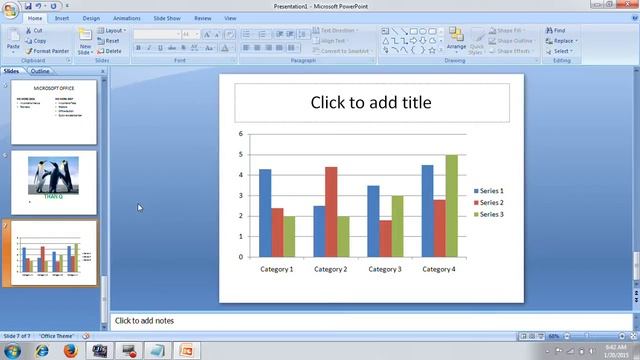Open the font name combo box
The height and width of the screenshot is (360, 640).
point(157,34)
